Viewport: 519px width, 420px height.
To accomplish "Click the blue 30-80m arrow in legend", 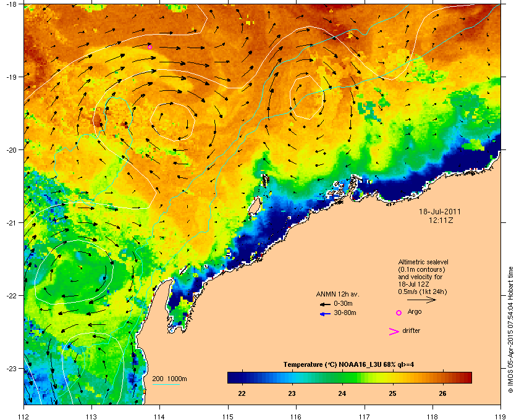I will click(x=325, y=314).
